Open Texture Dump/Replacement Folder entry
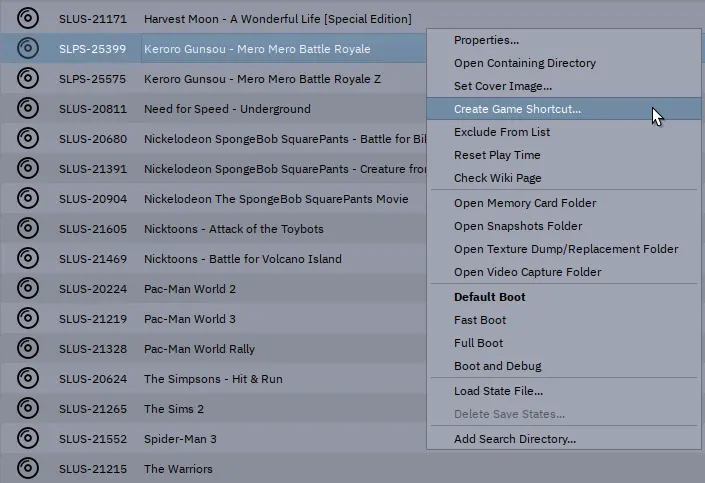The height and width of the screenshot is (483, 705). [564, 249]
